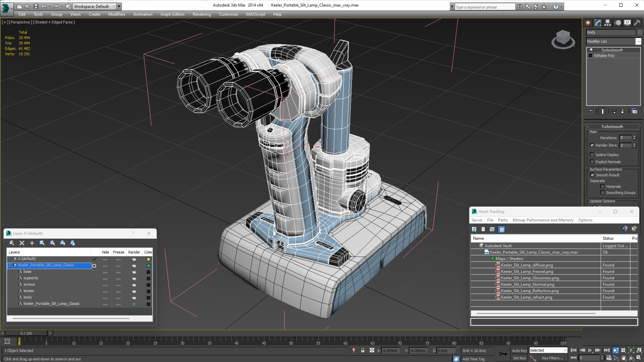Expand the Editable Poly modifier entry
Screen dimensions: 644x362
point(590,55)
